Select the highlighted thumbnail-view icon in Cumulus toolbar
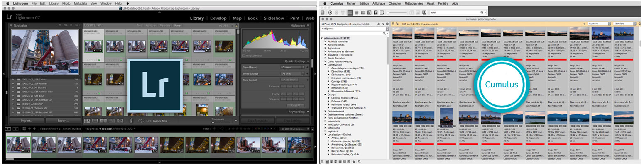Viewport: 644px width, 165px height. click(350, 12)
